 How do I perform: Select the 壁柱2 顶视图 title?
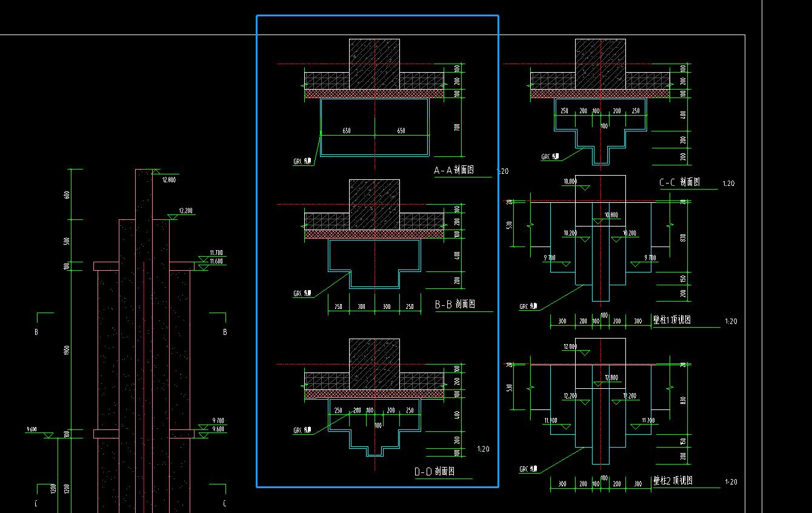pyautogui.click(x=673, y=481)
